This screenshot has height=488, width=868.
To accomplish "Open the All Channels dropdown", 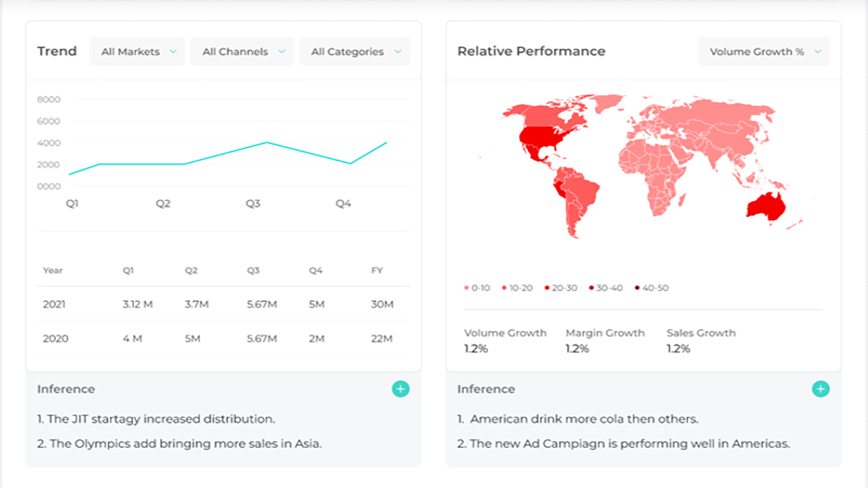I will 243,52.
